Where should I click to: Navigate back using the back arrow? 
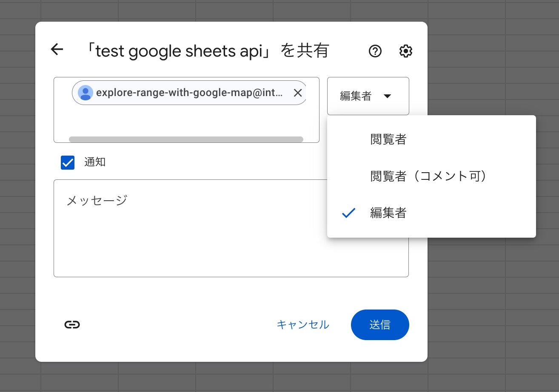tap(57, 50)
